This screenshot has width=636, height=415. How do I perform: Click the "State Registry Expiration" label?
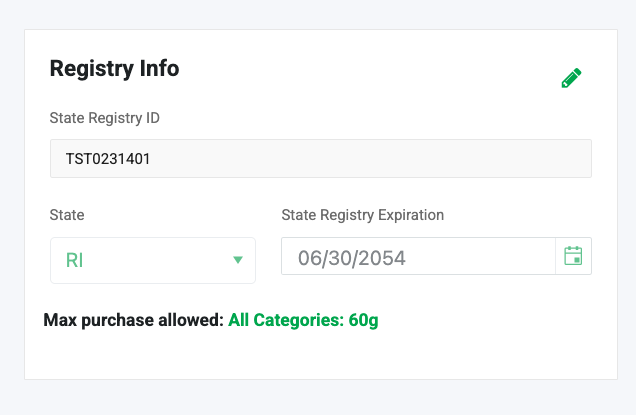[362, 215]
